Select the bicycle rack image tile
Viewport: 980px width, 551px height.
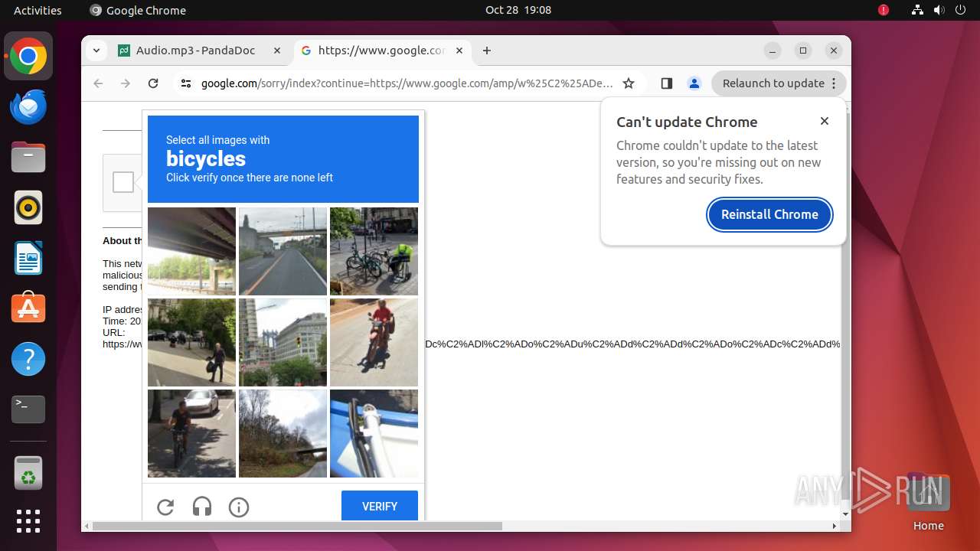pos(374,251)
